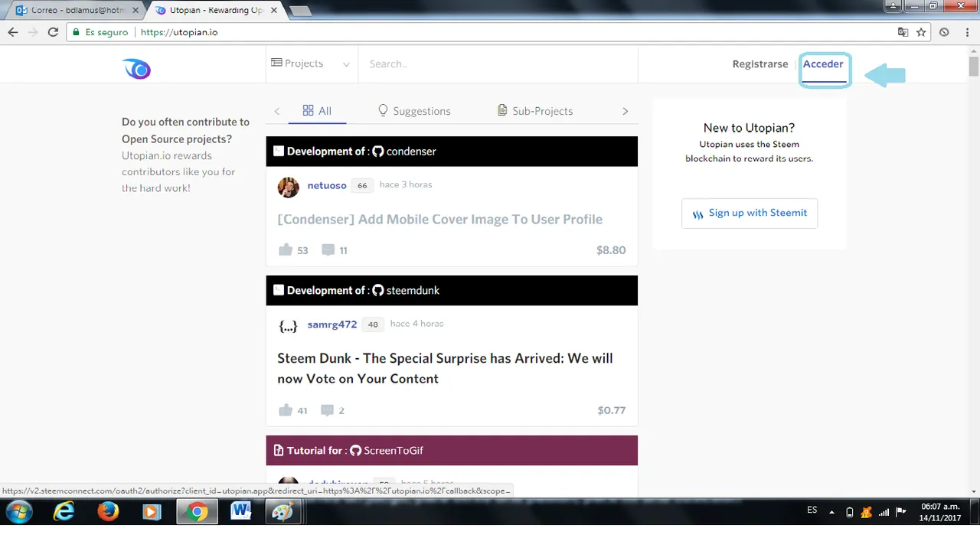Open netuoso user profile link
This screenshot has height=551, width=980.
[x=327, y=185]
